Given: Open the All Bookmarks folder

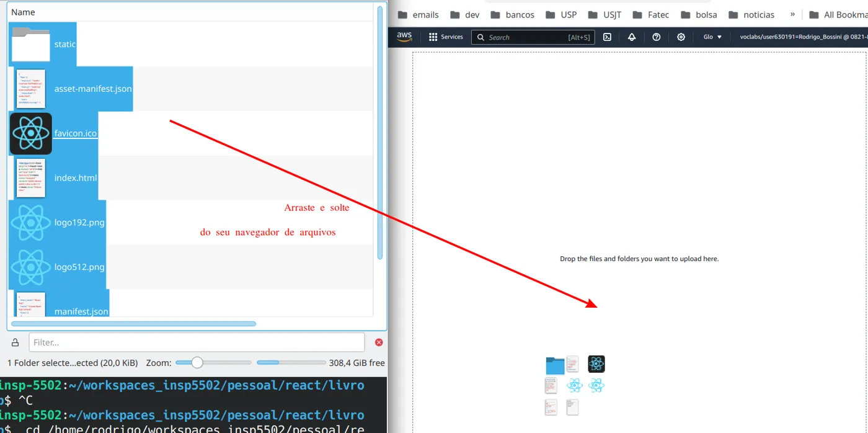Looking at the screenshot, I should (x=839, y=15).
